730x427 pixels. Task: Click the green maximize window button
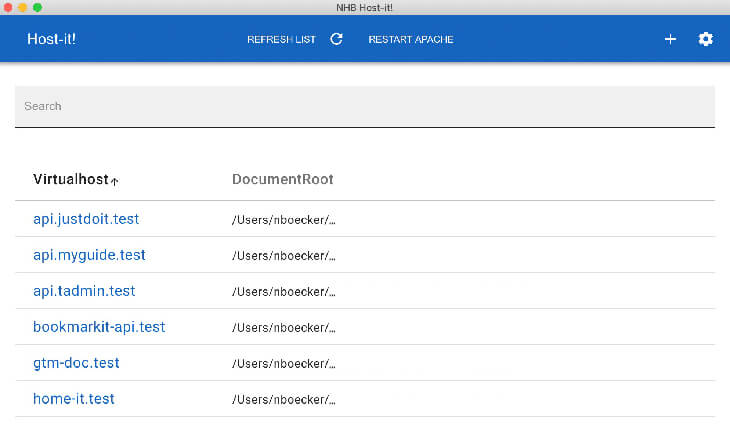(38, 7)
